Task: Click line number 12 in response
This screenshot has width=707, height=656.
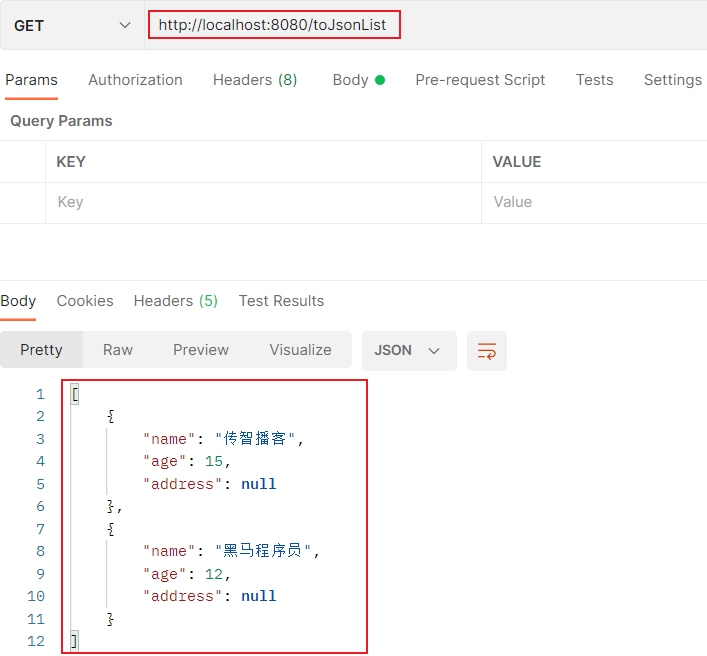Action: point(36,641)
